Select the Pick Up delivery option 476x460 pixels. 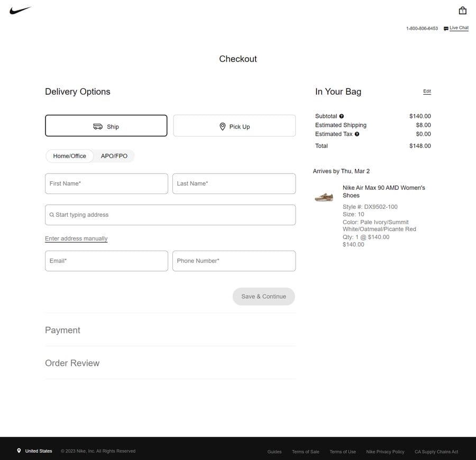click(x=234, y=126)
